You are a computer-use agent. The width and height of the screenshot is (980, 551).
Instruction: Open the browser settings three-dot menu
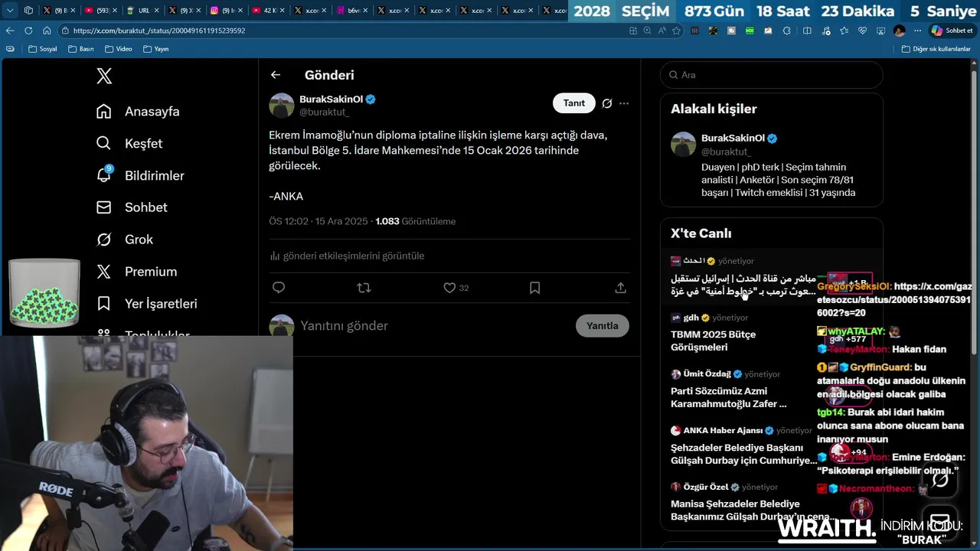pyautogui.click(x=917, y=31)
